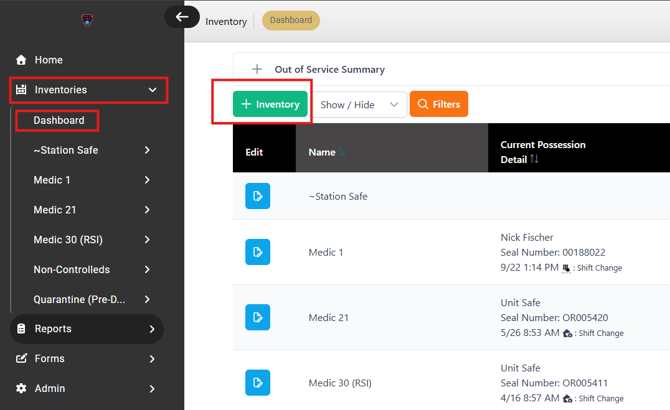The height and width of the screenshot is (410, 670).
Task: Open ~Station Safe in the sidebar
Action: pos(66,150)
